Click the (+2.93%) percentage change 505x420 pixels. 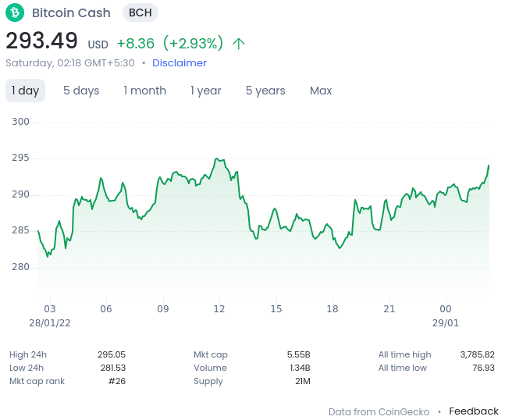click(193, 43)
